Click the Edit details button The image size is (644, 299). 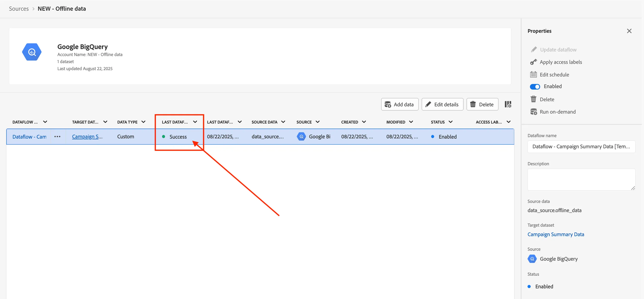[x=442, y=104]
